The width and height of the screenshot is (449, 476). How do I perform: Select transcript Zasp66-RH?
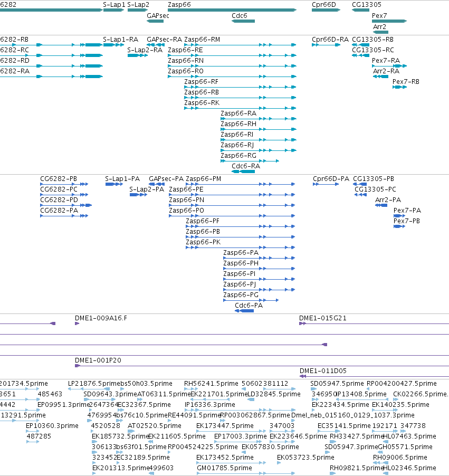(x=259, y=129)
